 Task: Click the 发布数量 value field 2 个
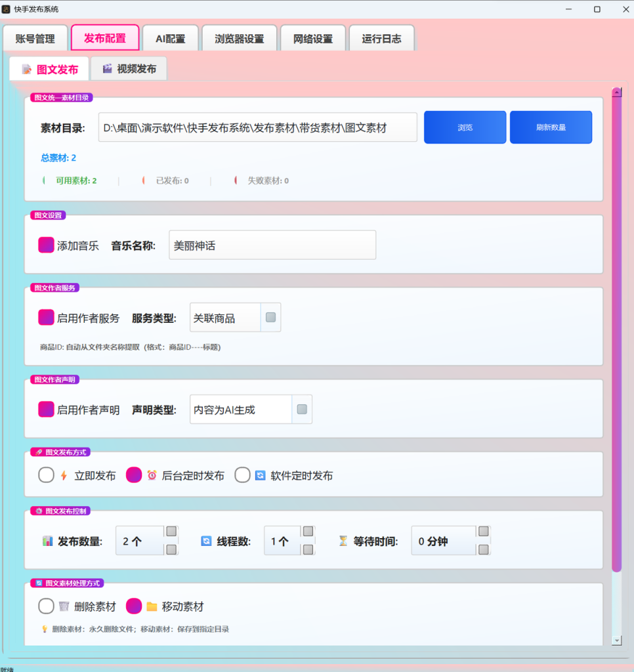pyautogui.click(x=140, y=541)
